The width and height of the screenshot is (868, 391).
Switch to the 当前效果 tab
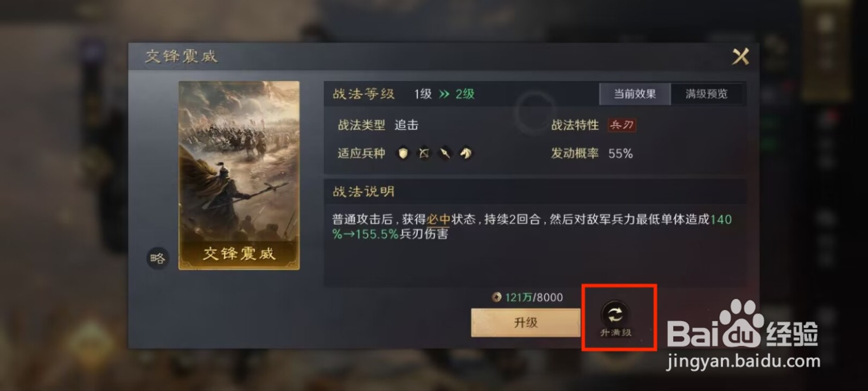(x=635, y=94)
